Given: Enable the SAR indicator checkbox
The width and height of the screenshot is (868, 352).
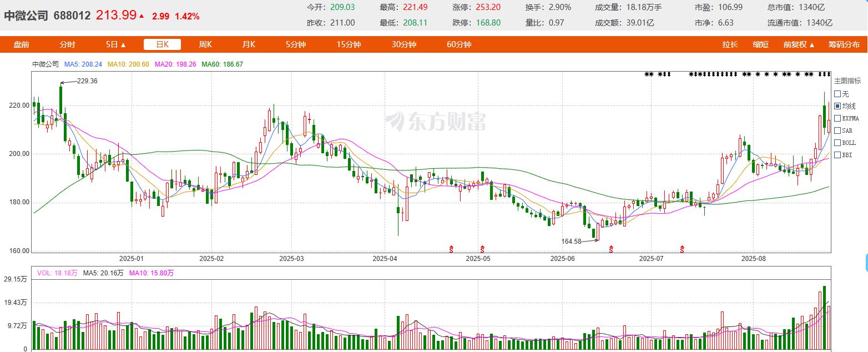Looking at the screenshot, I should (x=838, y=130).
